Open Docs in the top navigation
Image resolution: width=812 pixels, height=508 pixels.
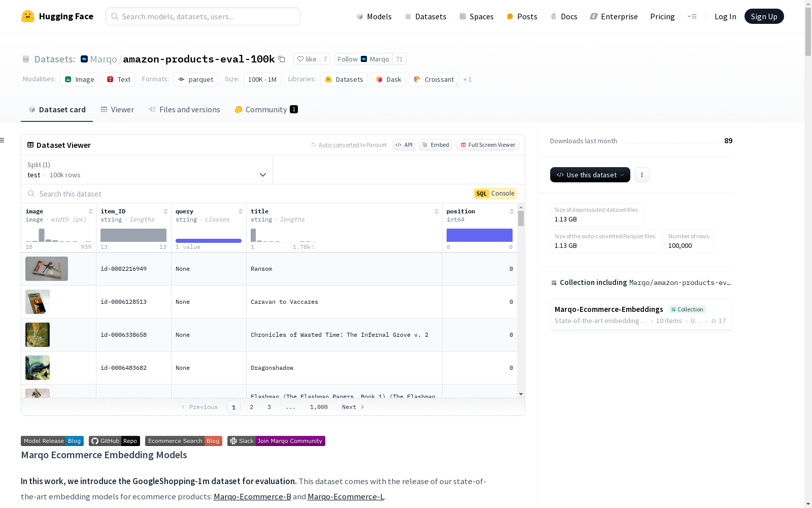click(564, 16)
